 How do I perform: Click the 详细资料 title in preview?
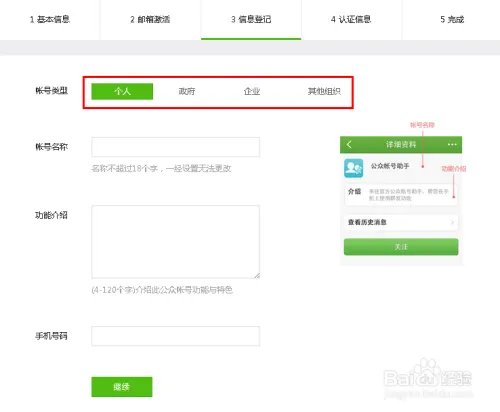pyautogui.click(x=401, y=144)
